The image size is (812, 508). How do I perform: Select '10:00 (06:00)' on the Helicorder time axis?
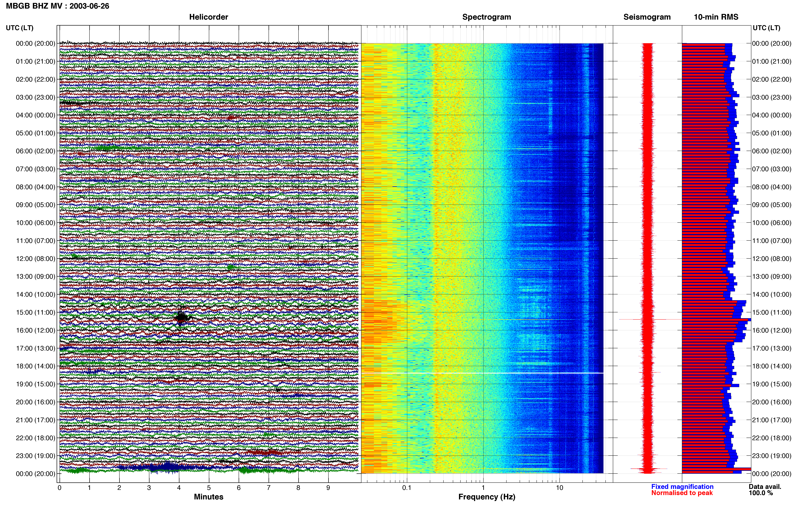36,223
